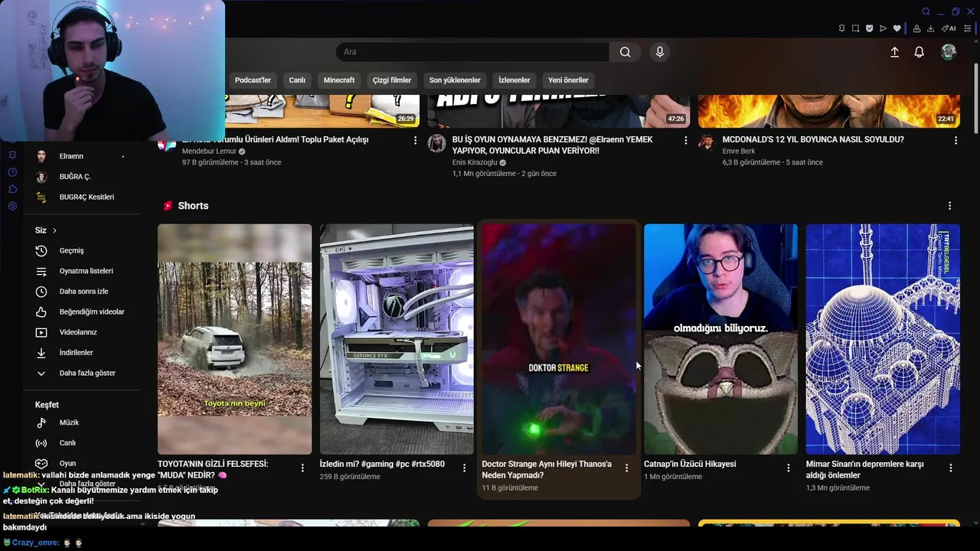This screenshot has height=551, width=980.
Task: Click the Geçmiş history icon
Action: 41,251
